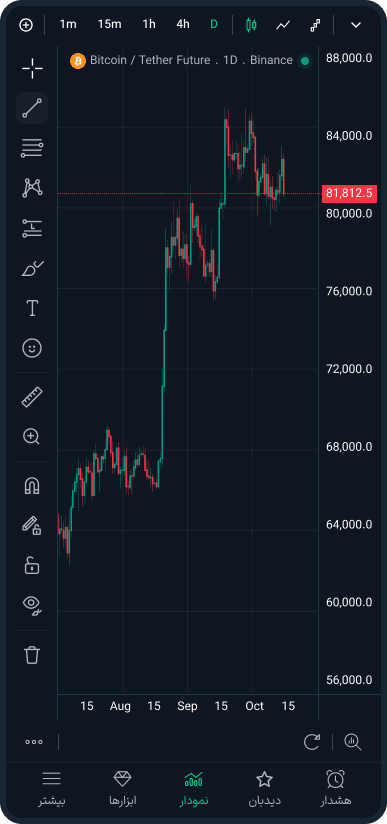The height and width of the screenshot is (824, 387).
Task: Open the ابزارها (Tools) tab
Action: pos(123,788)
